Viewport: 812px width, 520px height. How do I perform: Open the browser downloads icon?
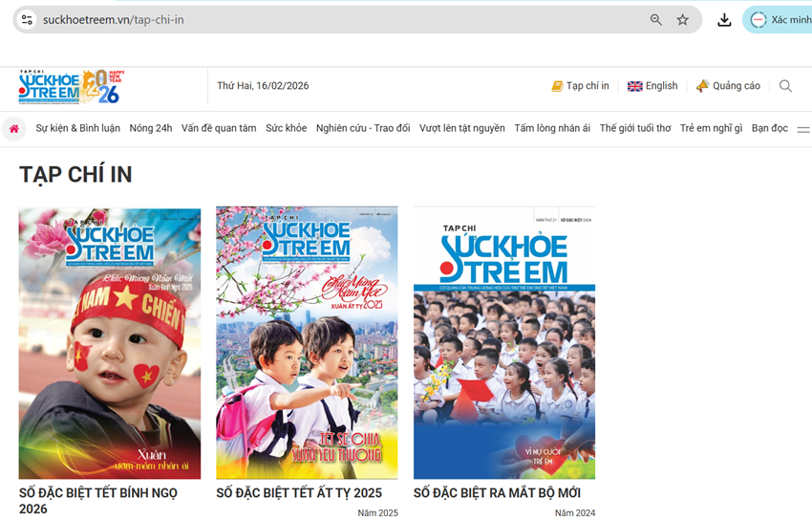coord(724,20)
